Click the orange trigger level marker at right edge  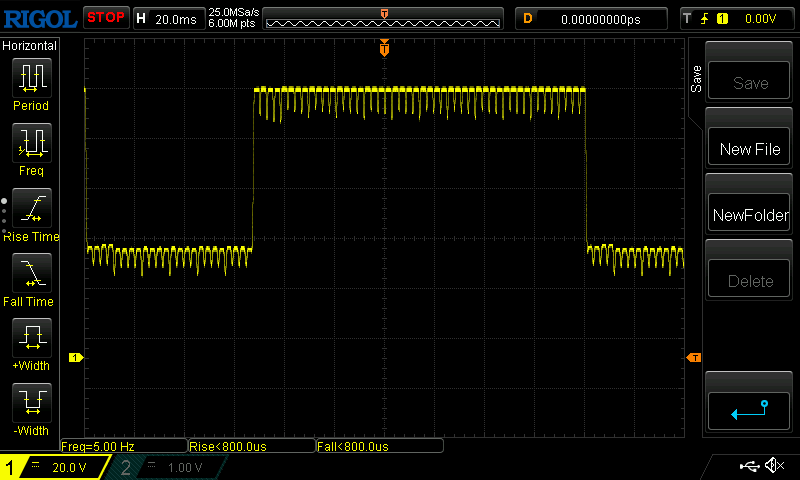[693, 358]
